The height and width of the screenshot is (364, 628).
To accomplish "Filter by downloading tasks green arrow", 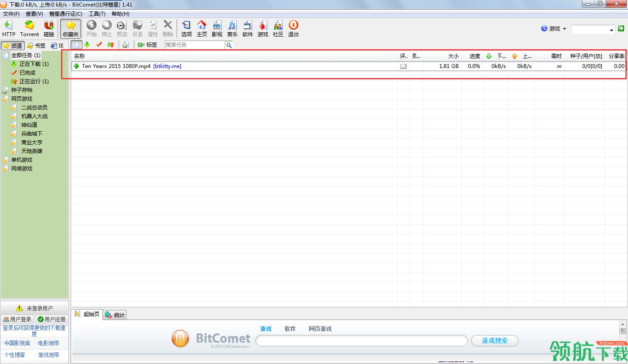I will click(x=87, y=45).
